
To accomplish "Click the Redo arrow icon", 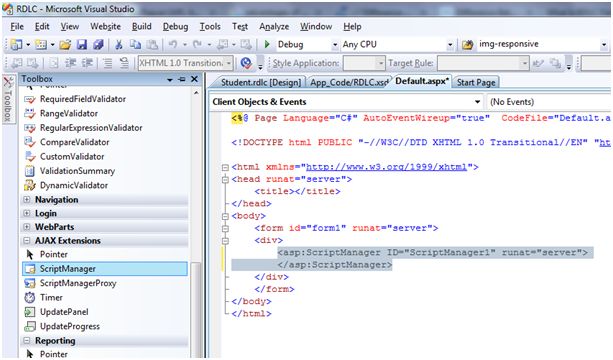I will 197,45.
